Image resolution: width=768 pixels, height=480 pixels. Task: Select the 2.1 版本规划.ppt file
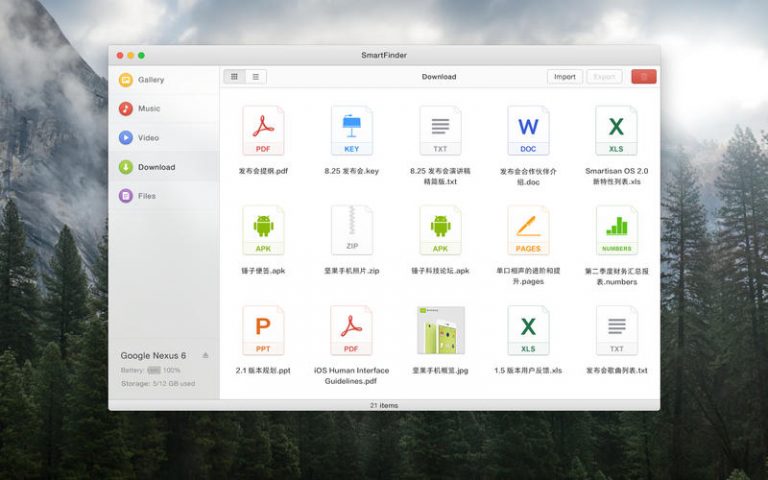(x=263, y=331)
